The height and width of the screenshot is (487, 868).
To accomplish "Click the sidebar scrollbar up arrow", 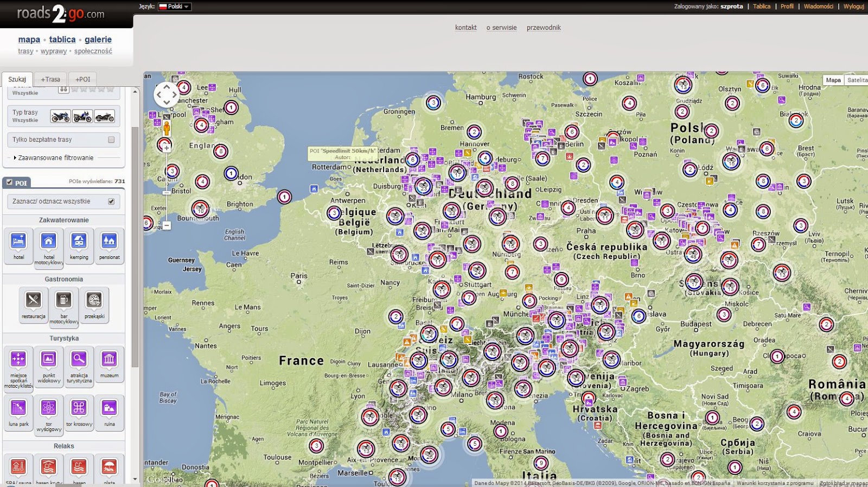I will tap(135, 92).
